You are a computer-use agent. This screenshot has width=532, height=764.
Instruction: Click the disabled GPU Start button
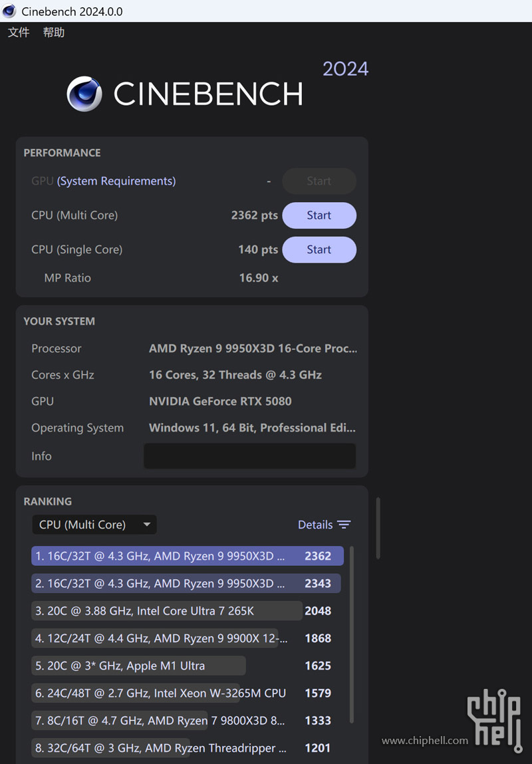click(319, 182)
